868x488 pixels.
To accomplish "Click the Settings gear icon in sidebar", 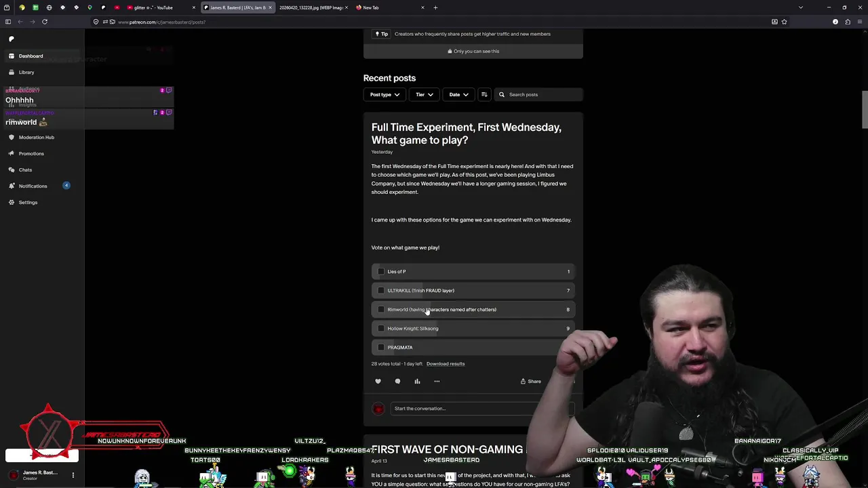I will 12,203.
